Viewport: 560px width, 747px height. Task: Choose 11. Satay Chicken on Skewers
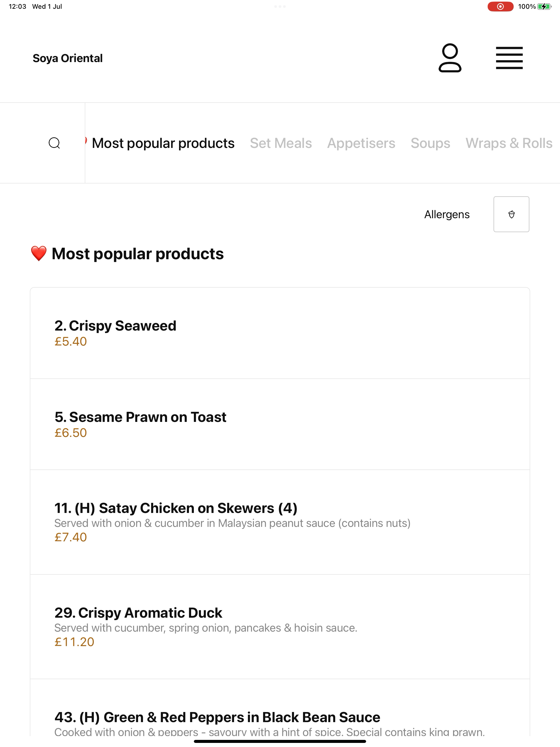[280, 522]
